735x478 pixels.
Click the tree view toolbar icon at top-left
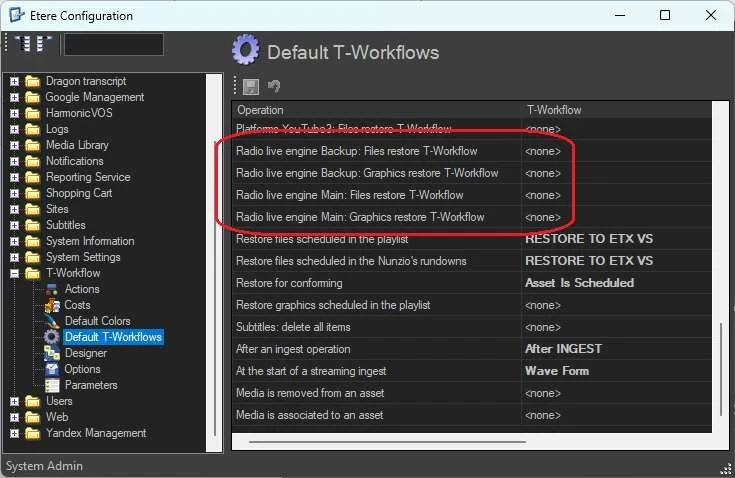(34, 44)
